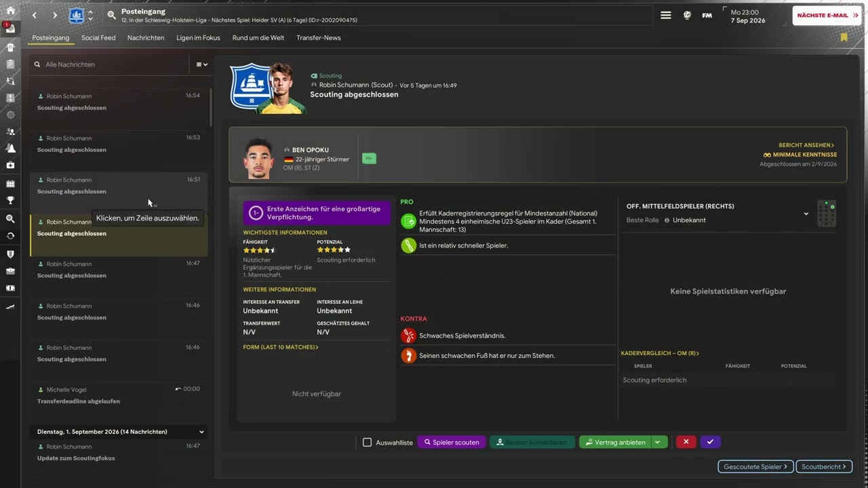The height and width of the screenshot is (488, 868).
Task: Select the 16:51 Scouting abgeschlossen message
Action: [119, 193]
